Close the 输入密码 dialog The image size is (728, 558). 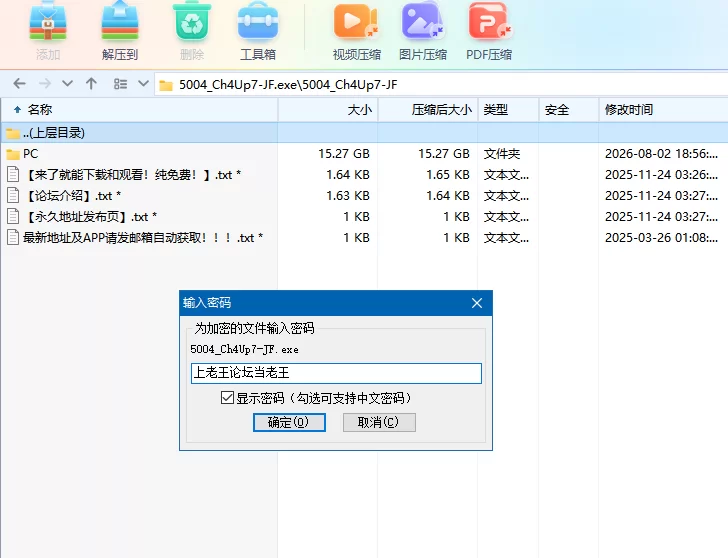[477, 303]
